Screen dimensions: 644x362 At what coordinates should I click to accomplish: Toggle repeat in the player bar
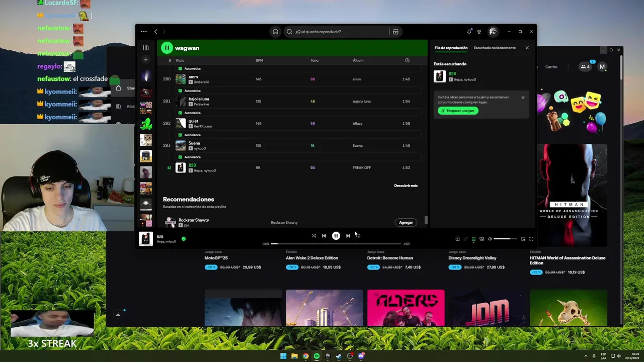pos(358,236)
